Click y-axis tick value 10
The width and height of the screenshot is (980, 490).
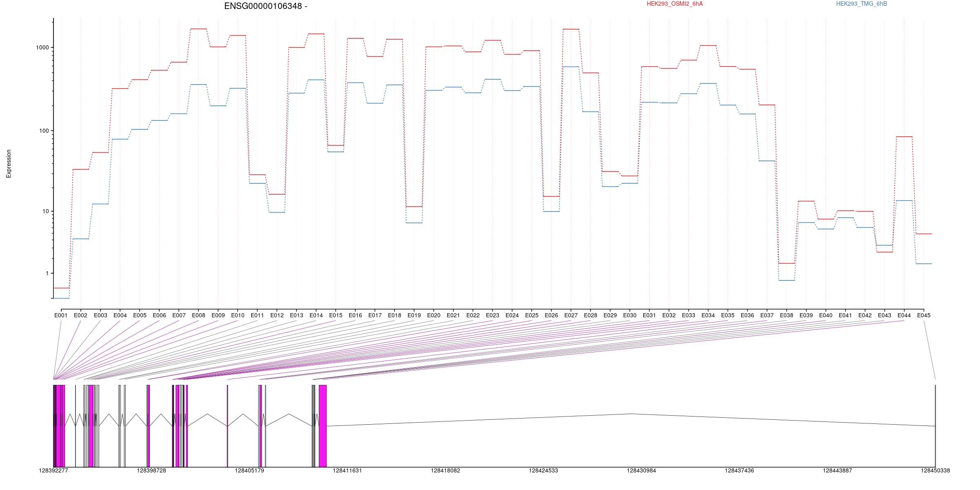(x=46, y=211)
